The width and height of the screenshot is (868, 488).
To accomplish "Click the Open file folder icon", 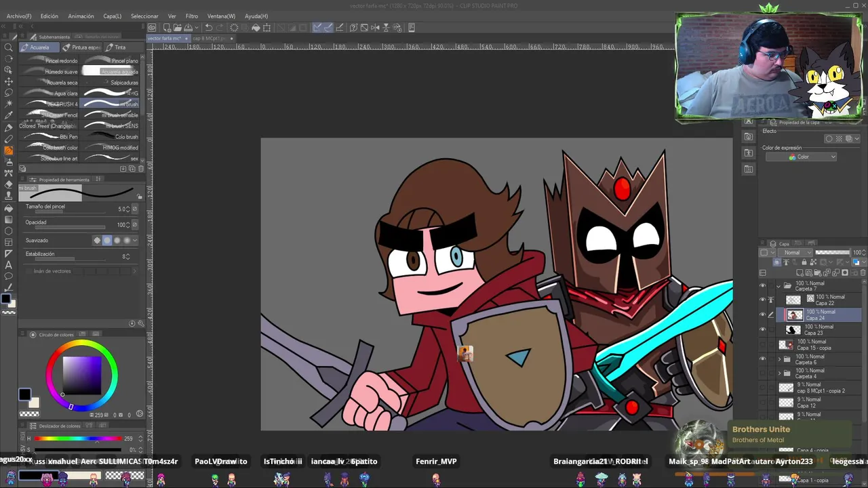I will point(177,28).
